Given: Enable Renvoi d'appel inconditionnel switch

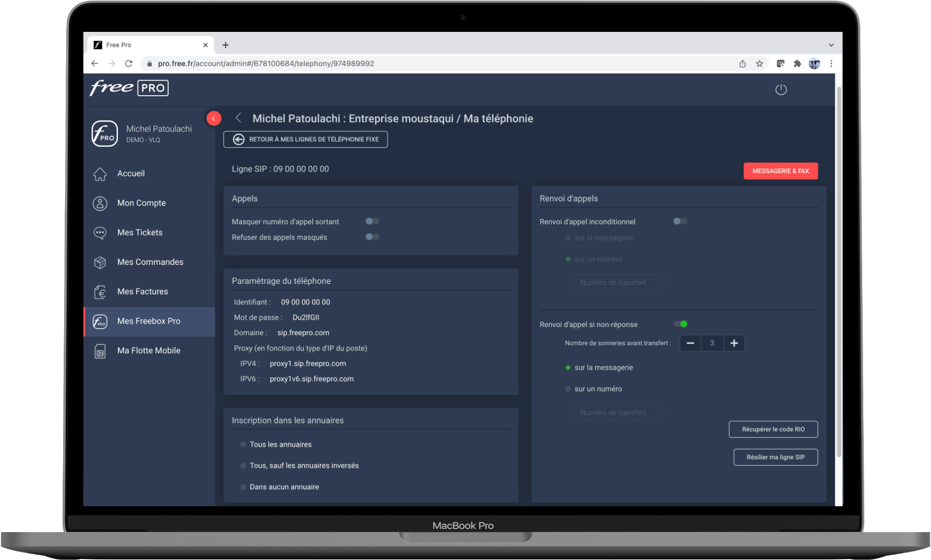Looking at the screenshot, I should click(x=680, y=222).
